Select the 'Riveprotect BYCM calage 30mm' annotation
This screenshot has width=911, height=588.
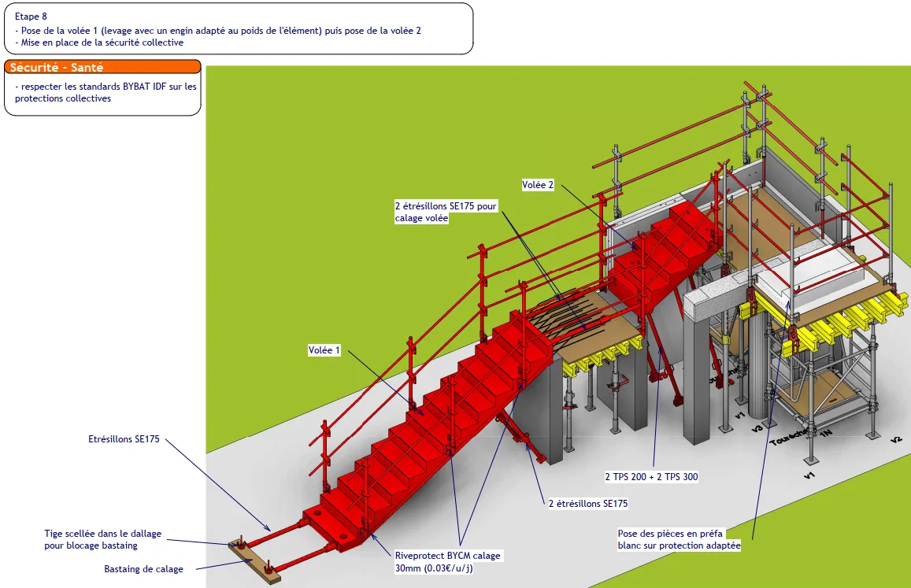(x=447, y=562)
